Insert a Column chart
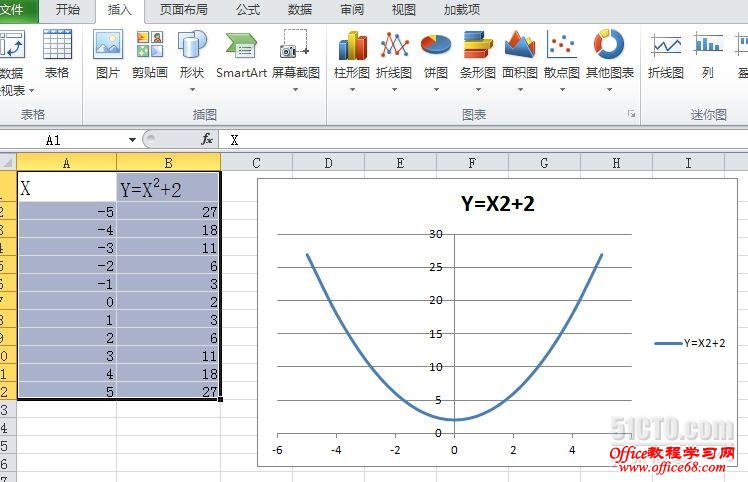Screen dimensions: 748x482 coord(352,60)
